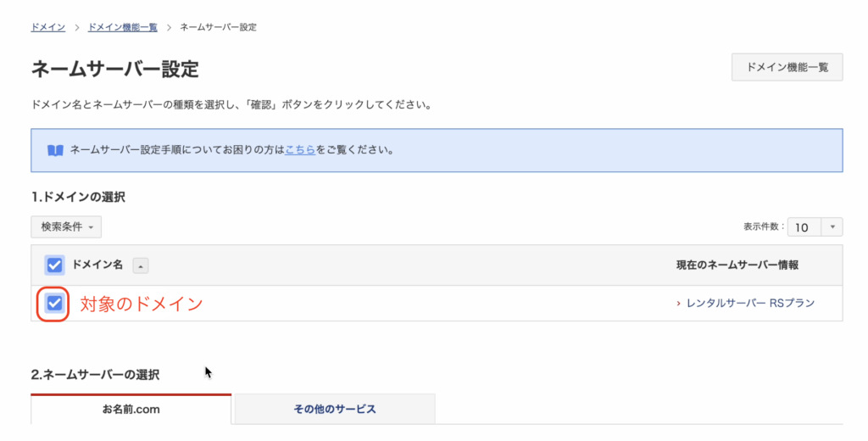The height and width of the screenshot is (441, 868).
Task: Go to ドメイン in the breadcrumb
Action: [x=48, y=27]
